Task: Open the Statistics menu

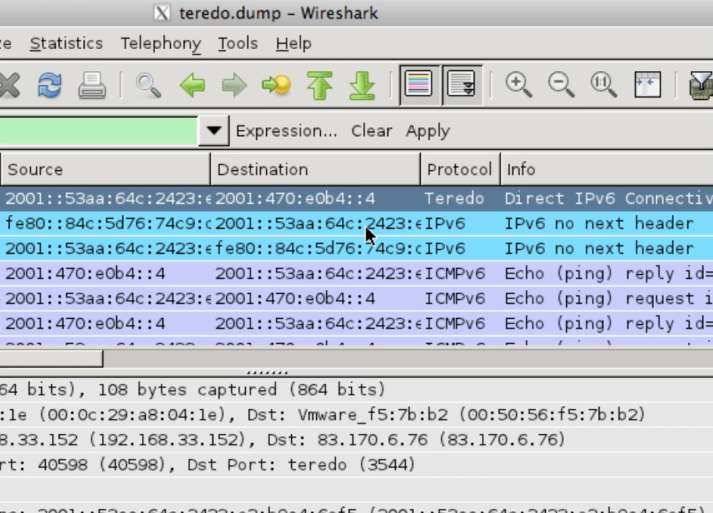Action: (x=66, y=44)
